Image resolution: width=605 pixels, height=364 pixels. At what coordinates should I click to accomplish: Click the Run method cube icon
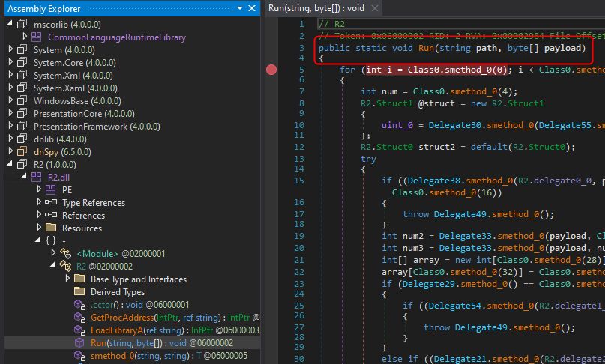[x=79, y=342]
